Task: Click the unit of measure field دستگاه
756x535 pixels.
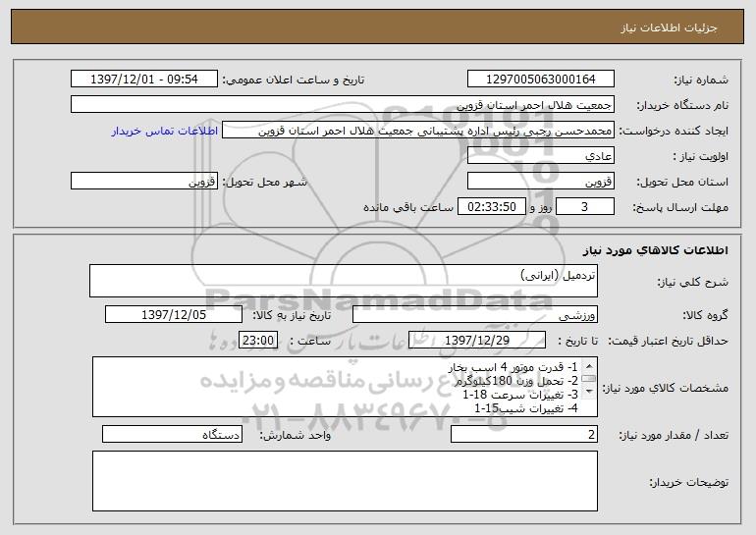Action: click(172, 434)
